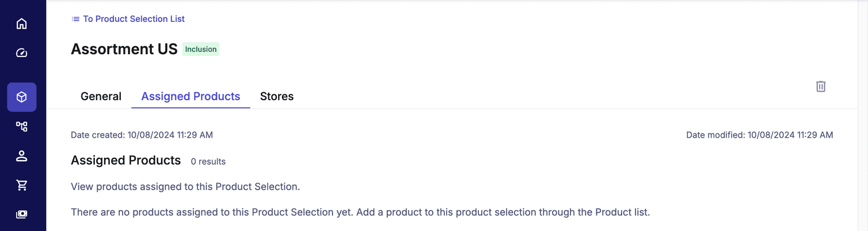Viewport: 868px width, 231px height.
Task: Open the Orders shopping cart icon
Action: 22,185
